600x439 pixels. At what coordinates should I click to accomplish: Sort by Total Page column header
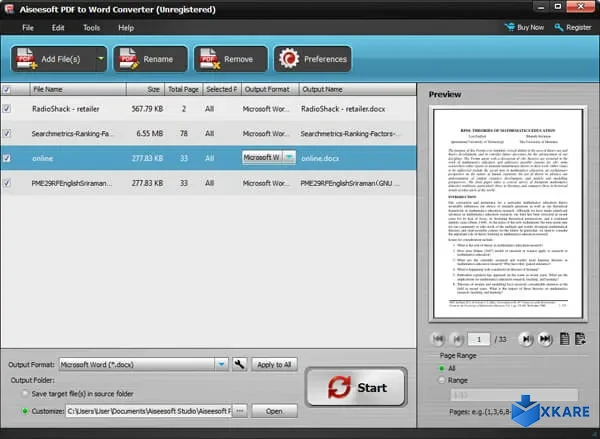184,89
